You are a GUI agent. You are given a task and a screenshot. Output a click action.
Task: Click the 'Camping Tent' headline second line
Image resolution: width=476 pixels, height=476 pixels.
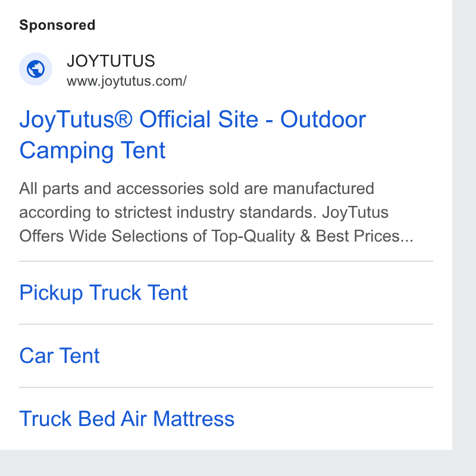tap(92, 150)
